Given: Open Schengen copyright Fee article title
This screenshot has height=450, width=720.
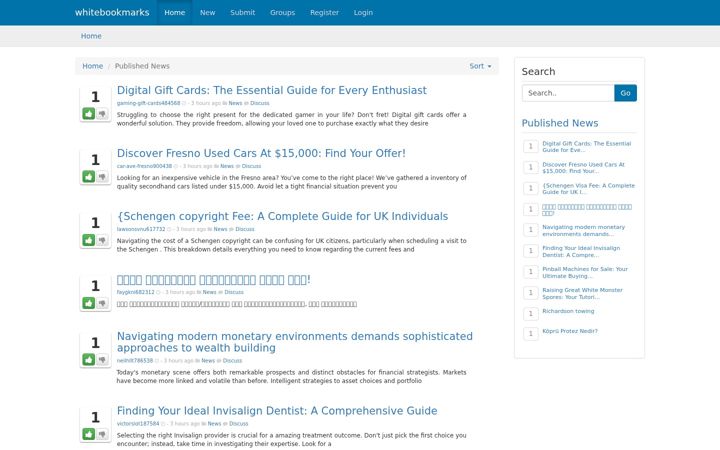Looking at the screenshot, I should (x=282, y=216).
